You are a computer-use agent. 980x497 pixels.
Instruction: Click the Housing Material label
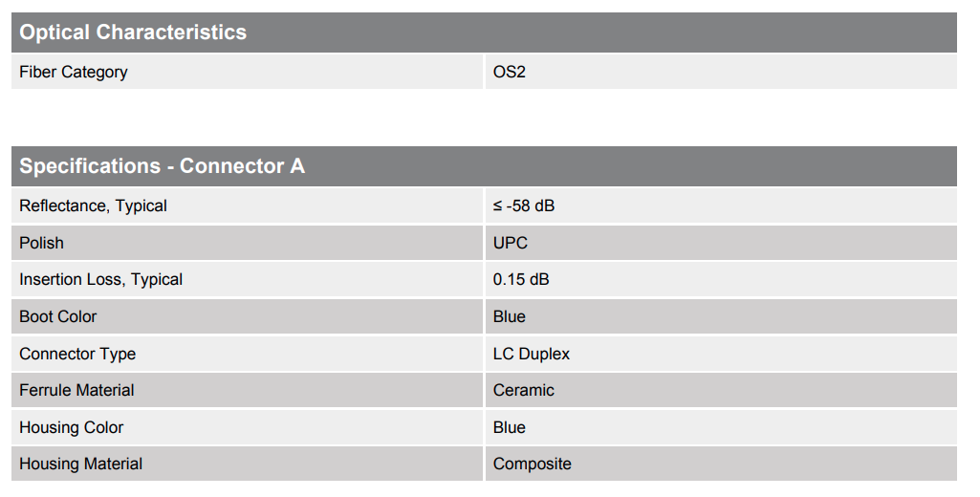(81, 464)
